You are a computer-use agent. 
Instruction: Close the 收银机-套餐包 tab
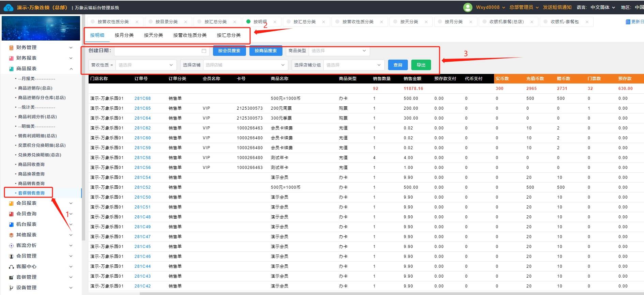coord(587,22)
